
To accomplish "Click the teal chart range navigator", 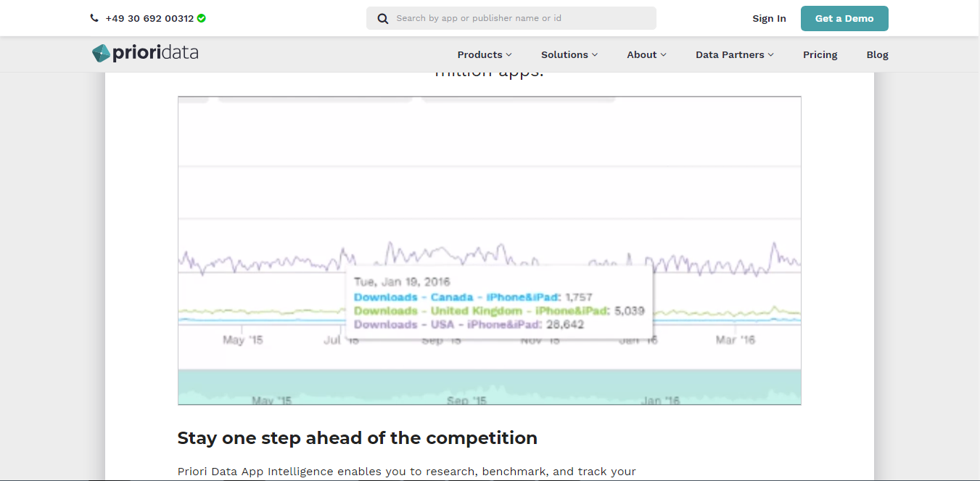I will (x=489, y=387).
